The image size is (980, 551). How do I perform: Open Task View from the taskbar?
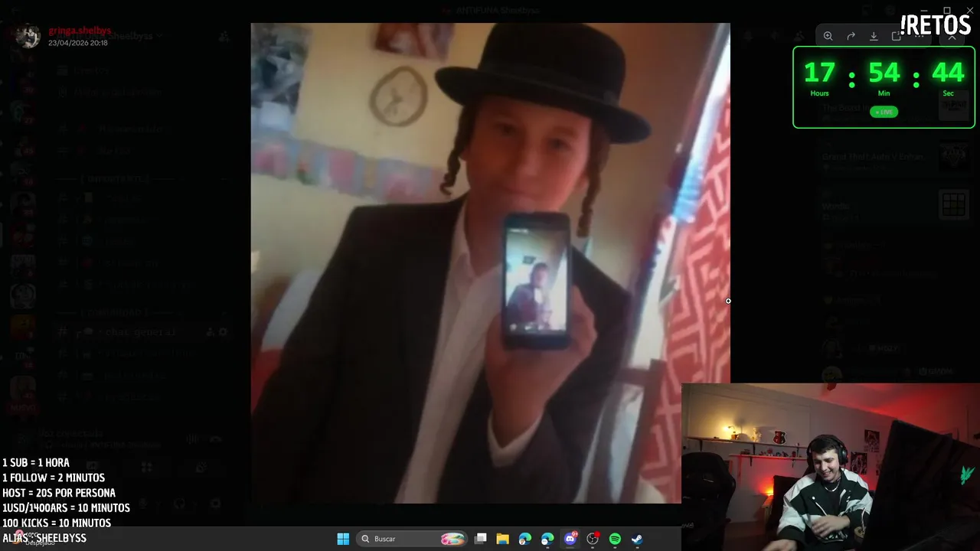tap(481, 539)
